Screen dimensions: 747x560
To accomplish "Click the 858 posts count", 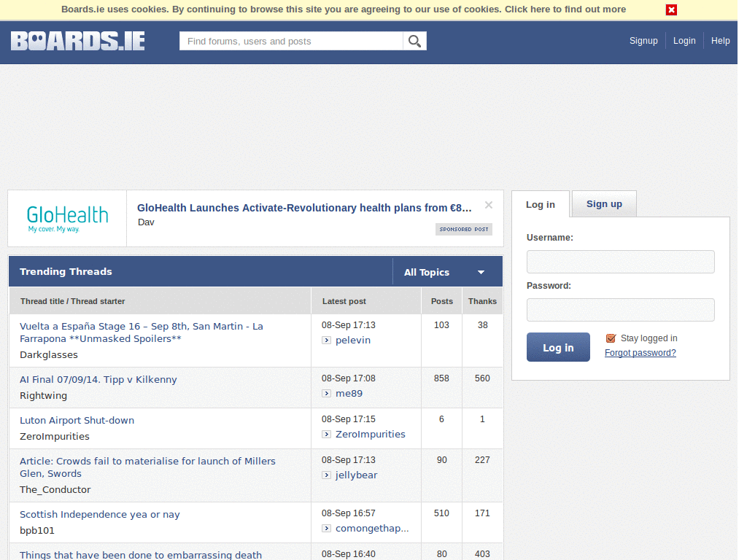I will (x=441, y=378).
